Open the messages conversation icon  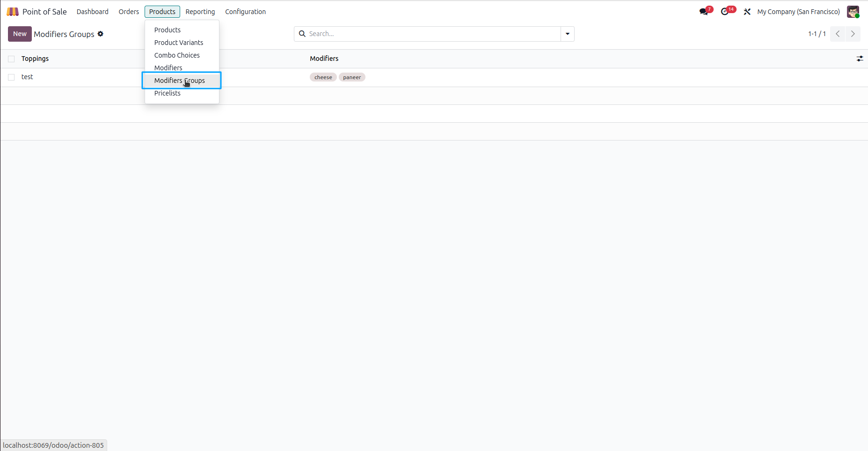click(704, 12)
